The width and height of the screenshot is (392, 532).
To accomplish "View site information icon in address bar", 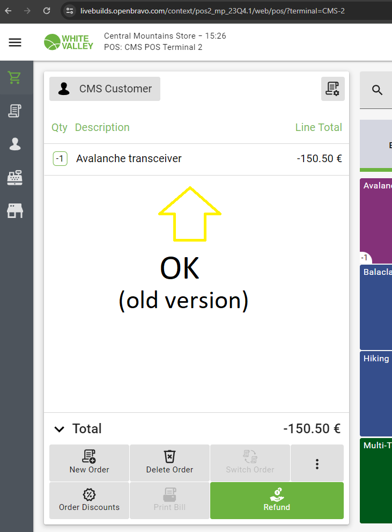I will point(70,11).
